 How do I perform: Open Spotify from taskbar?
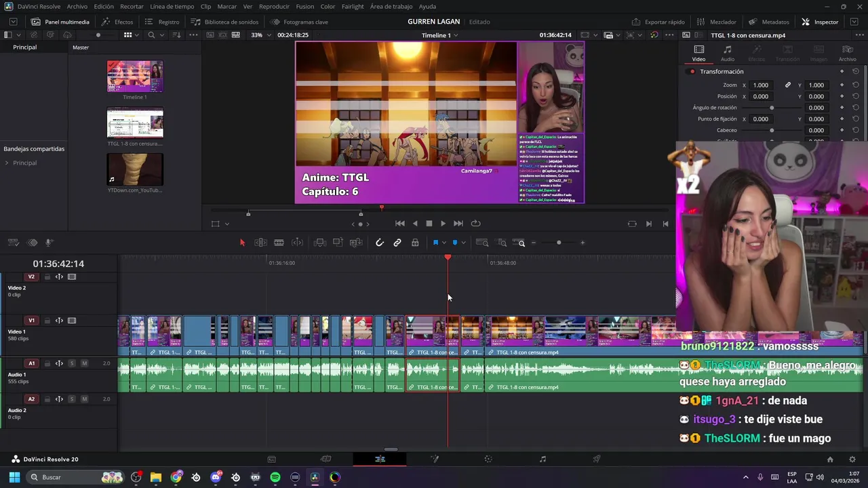[x=275, y=477]
